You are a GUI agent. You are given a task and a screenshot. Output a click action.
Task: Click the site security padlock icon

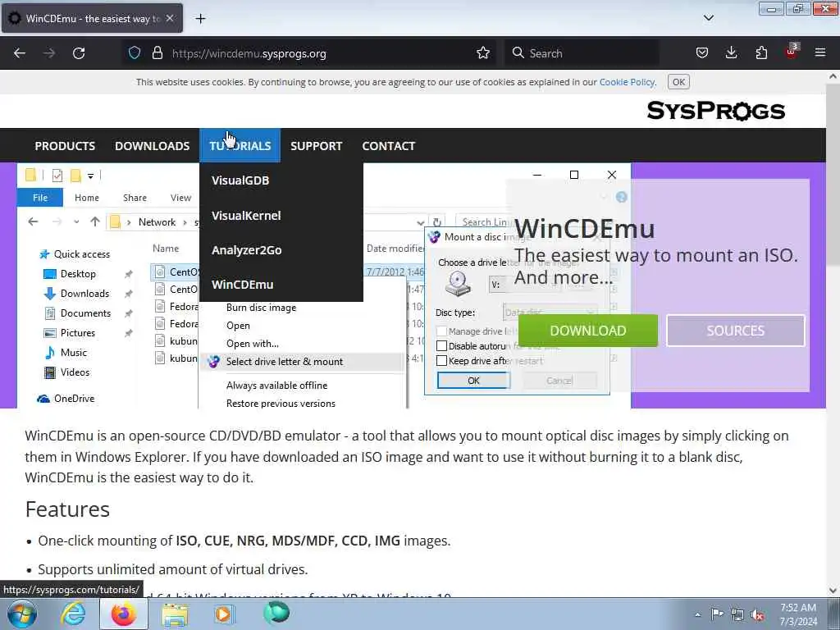click(x=157, y=53)
